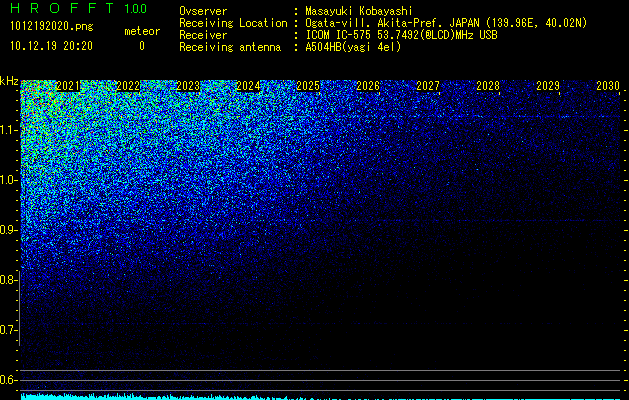Click the 2022 time marker
The height and width of the screenshot is (400, 629).
(x=128, y=86)
